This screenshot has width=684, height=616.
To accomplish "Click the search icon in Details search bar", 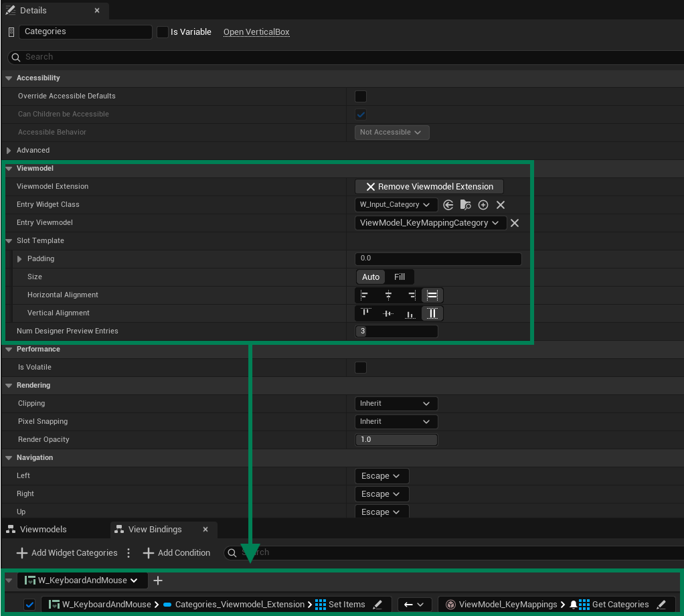I will (15, 57).
